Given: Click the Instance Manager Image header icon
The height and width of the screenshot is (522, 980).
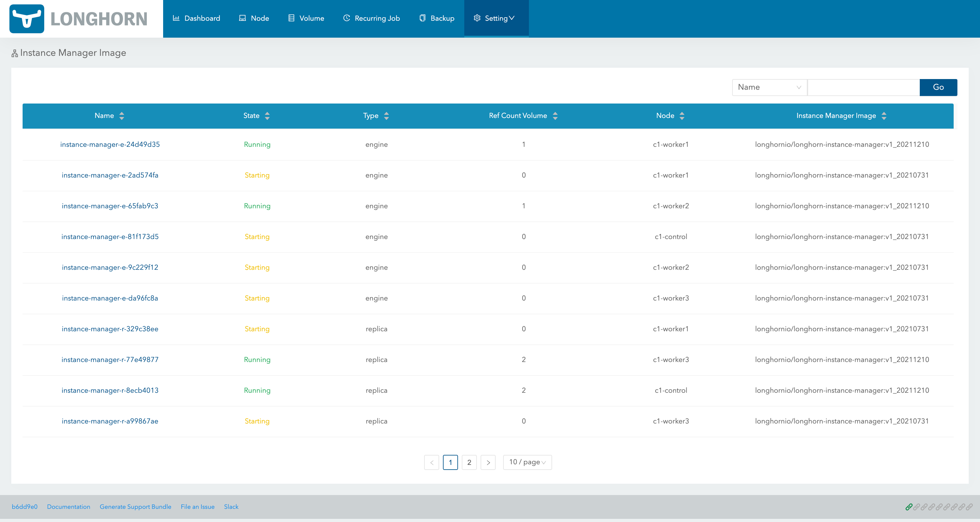Looking at the screenshot, I should [14, 52].
